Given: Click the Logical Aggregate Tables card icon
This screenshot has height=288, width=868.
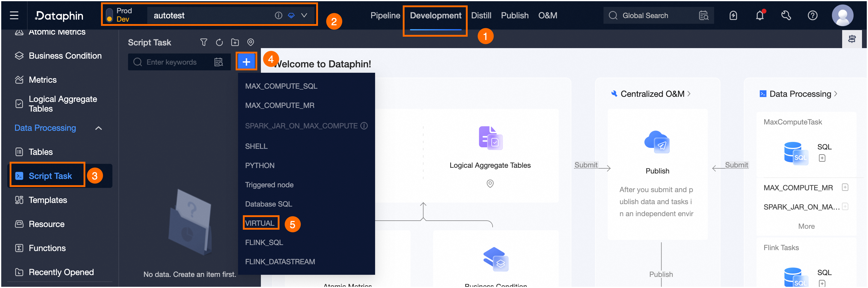Looking at the screenshot, I should 490,138.
